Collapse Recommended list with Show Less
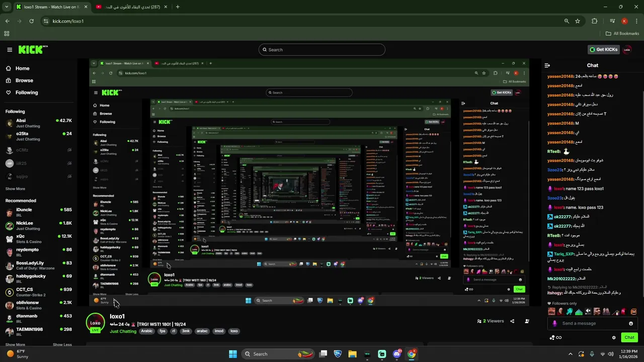This screenshot has width=644, height=362. click(62, 345)
